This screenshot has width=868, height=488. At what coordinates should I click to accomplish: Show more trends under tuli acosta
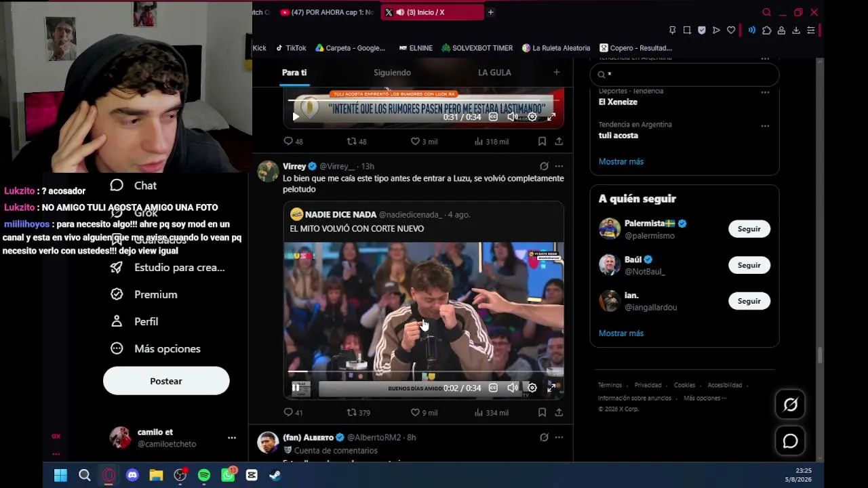(621, 161)
